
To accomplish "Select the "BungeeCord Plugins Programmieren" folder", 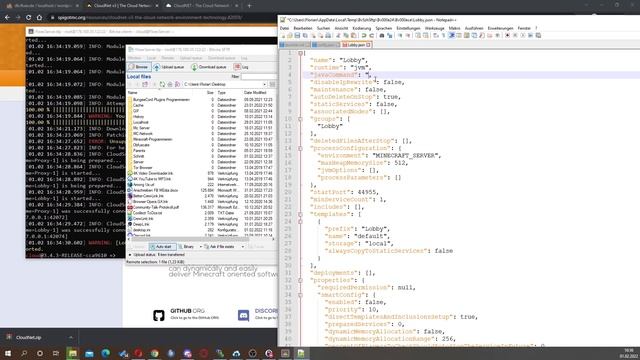I will [x=161, y=100].
